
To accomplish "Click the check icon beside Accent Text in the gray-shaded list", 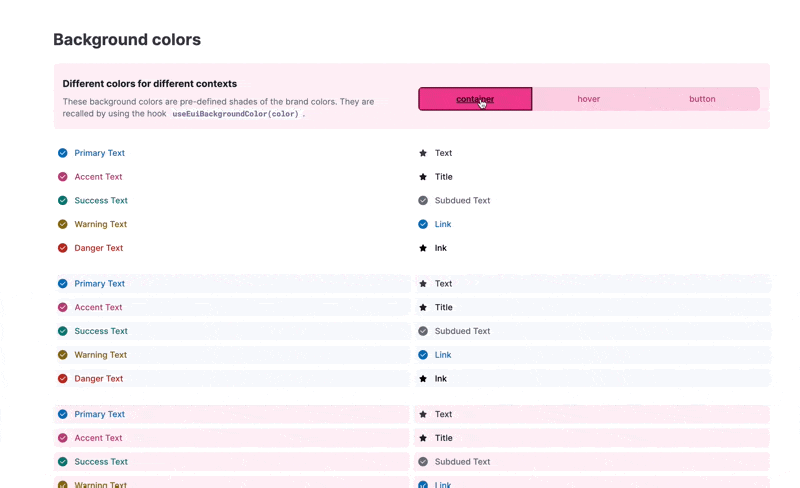I will coord(63,307).
